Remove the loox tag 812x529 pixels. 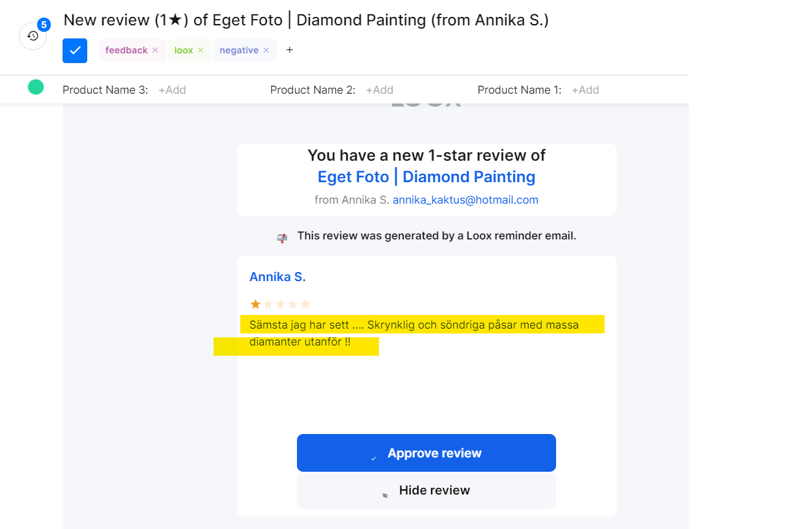tap(201, 51)
